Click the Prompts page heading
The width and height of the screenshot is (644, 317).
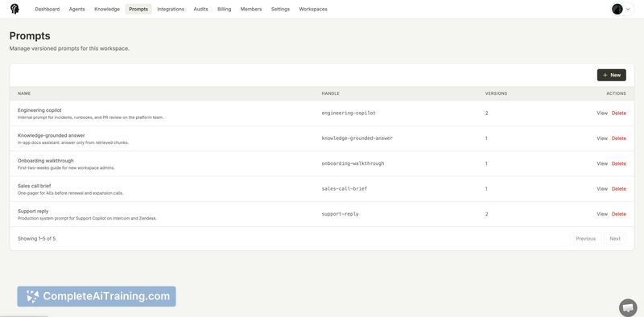coord(30,35)
